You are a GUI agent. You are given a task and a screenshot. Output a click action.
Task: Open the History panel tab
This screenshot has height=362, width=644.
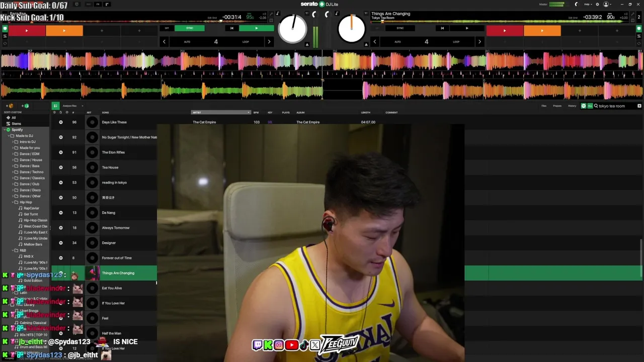[x=572, y=106]
